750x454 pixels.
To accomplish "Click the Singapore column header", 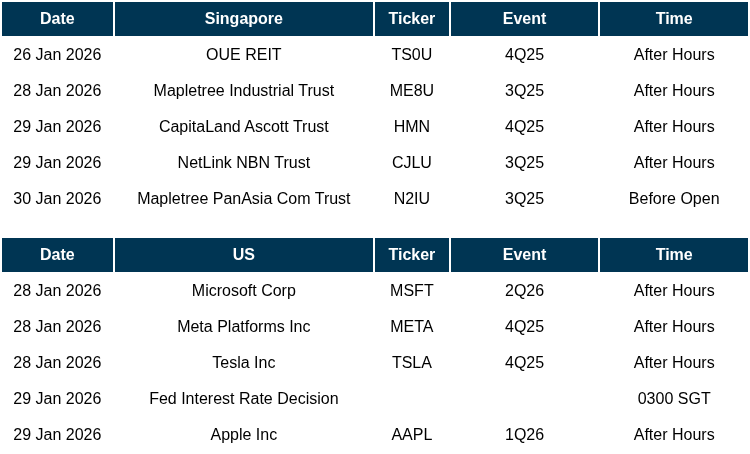I will [x=243, y=19].
